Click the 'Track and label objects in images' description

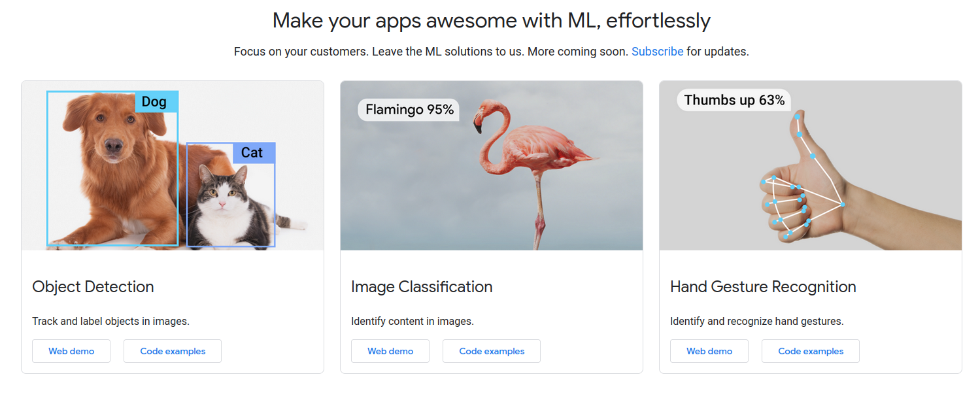coord(110,322)
